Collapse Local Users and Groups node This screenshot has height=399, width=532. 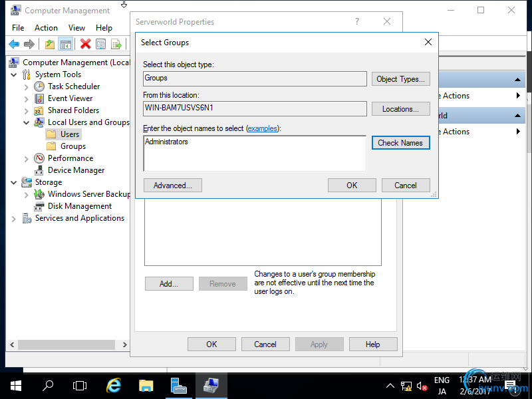(27, 122)
